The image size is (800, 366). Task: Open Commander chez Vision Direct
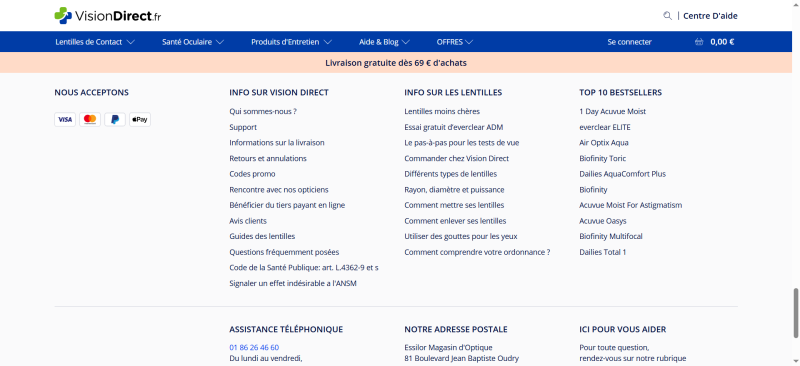pos(457,158)
